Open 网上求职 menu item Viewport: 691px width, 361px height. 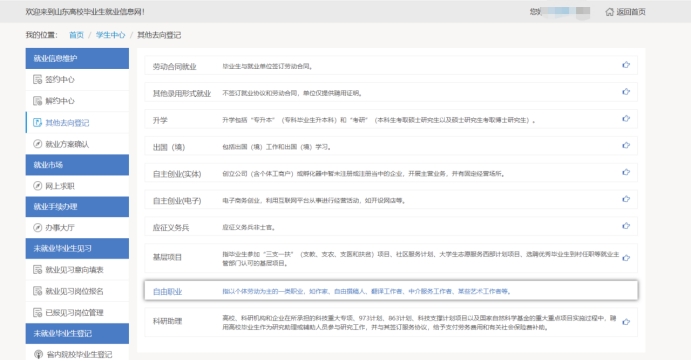pyautogui.click(x=60, y=186)
